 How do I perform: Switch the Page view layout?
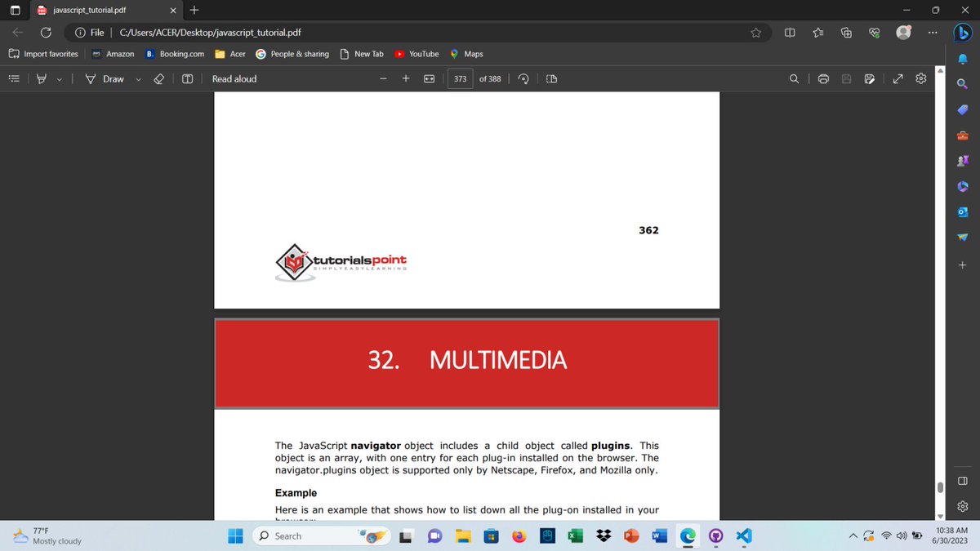click(x=551, y=79)
